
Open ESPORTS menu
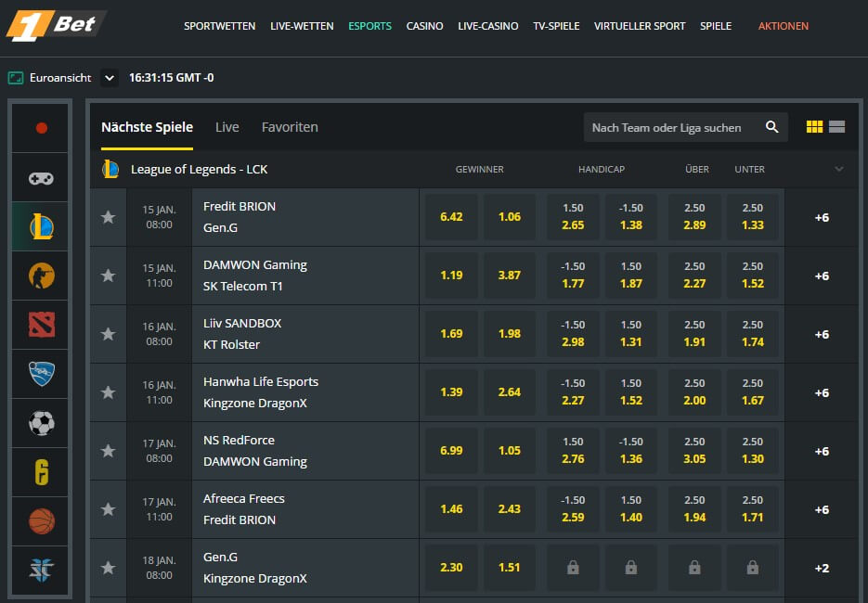[369, 26]
